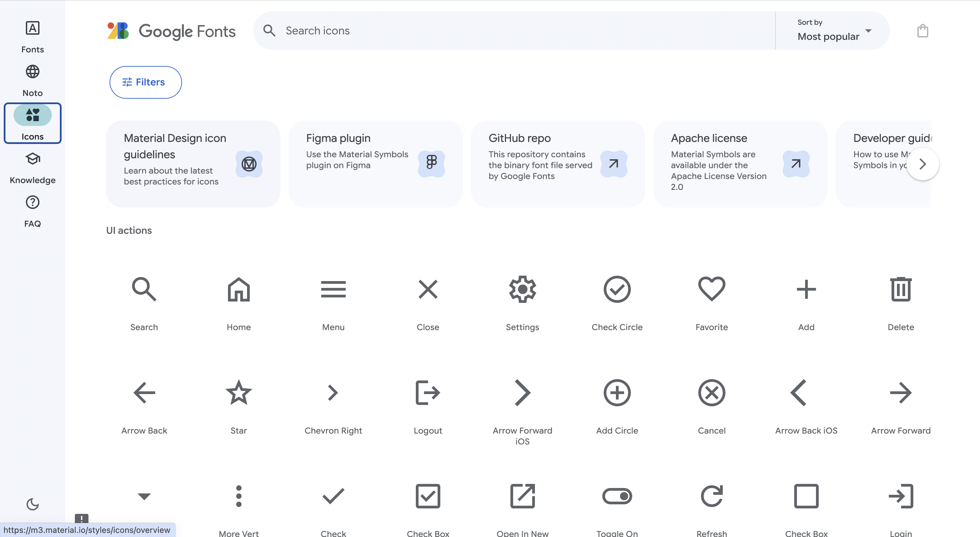Choose the Cancel icon

[x=712, y=393]
